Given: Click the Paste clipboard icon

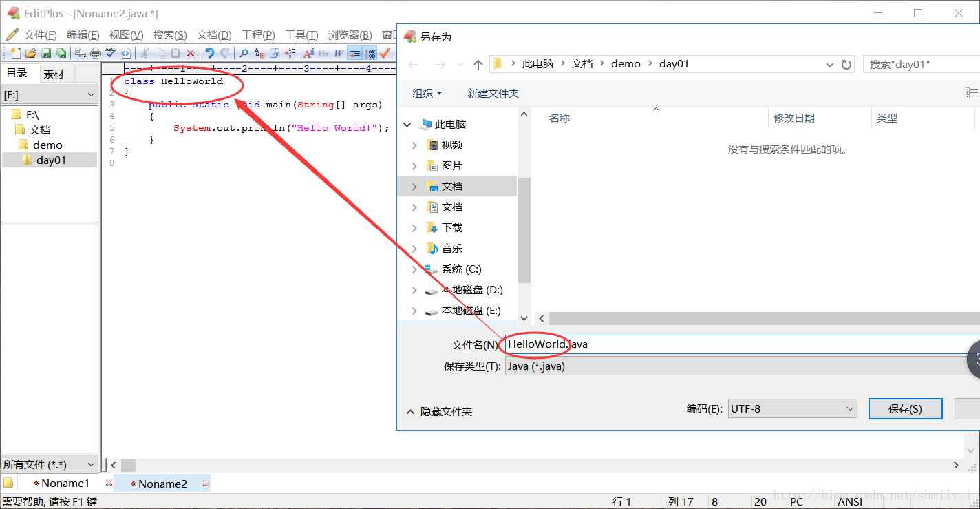Looking at the screenshot, I should coord(175,53).
